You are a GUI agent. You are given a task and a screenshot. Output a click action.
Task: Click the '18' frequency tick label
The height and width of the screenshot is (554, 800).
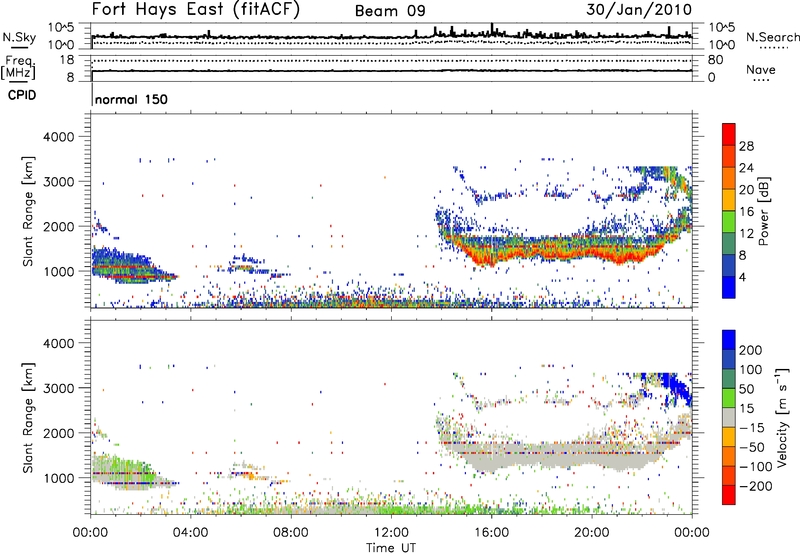pyautogui.click(x=67, y=60)
